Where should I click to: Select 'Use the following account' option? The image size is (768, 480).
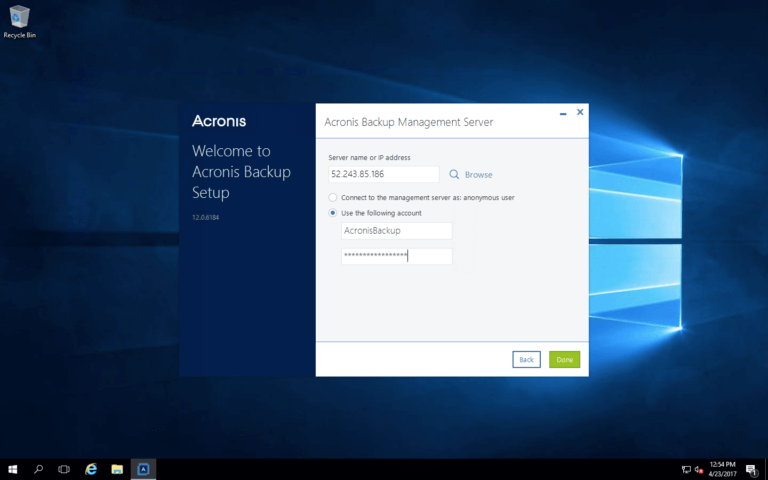pyautogui.click(x=333, y=213)
